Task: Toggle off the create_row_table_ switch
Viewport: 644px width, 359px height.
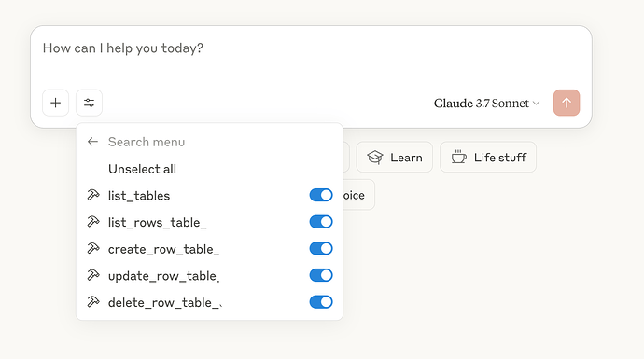Action: tap(321, 248)
